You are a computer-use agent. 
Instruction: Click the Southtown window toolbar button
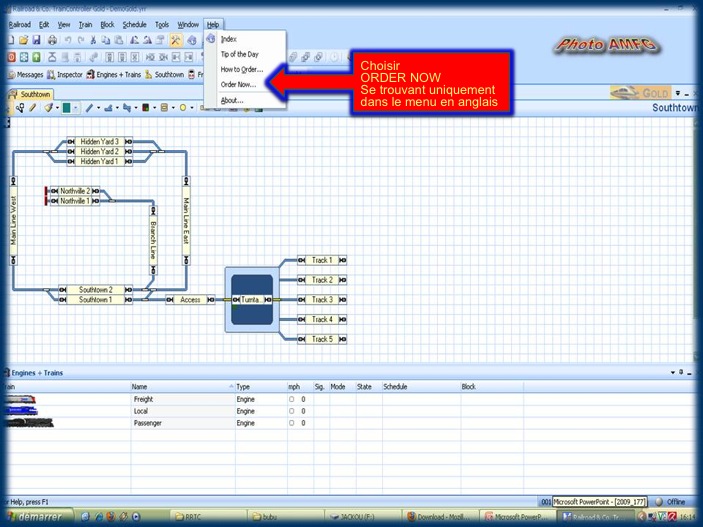(x=165, y=74)
